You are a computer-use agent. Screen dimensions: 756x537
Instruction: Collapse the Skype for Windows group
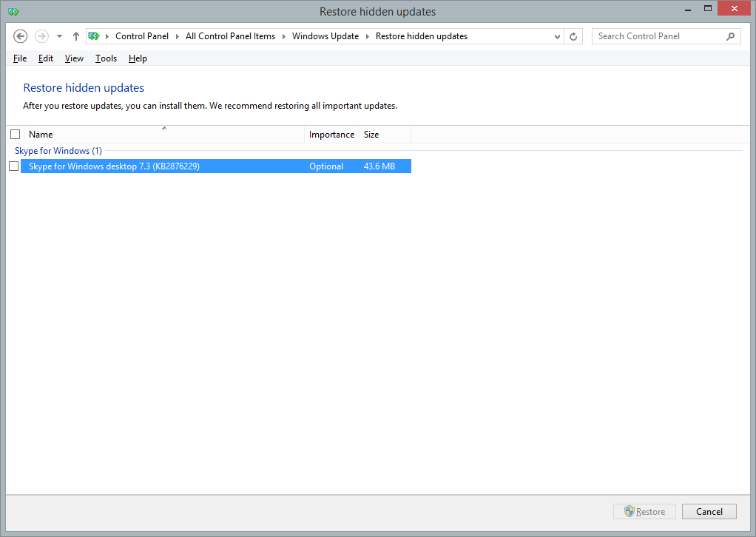pyautogui.click(x=58, y=151)
